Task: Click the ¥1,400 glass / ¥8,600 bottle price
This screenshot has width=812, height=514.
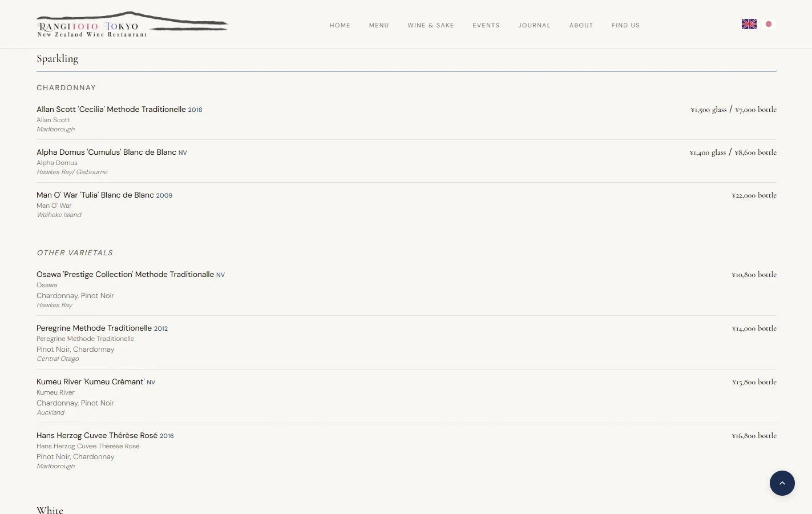Action: (x=733, y=152)
